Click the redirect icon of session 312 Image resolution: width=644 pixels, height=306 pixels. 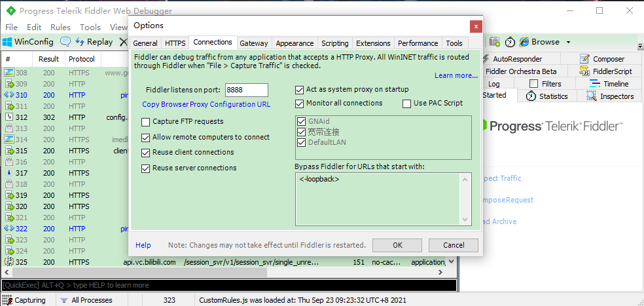coord(9,117)
